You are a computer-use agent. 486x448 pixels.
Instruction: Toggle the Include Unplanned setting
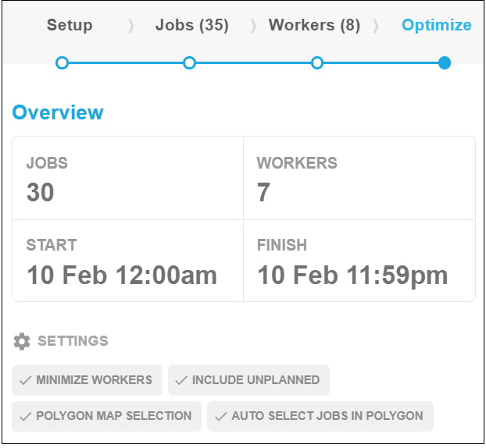(248, 380)
